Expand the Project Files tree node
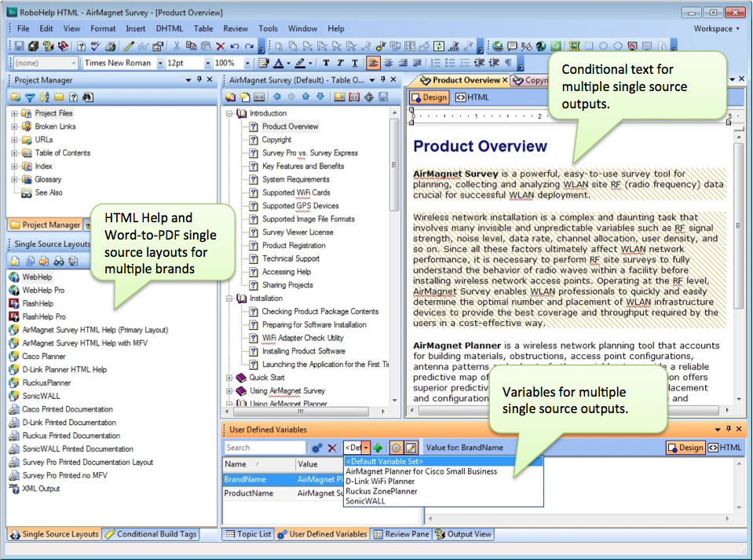This screenshot has width=753, height=560. [x=14, y=114]
